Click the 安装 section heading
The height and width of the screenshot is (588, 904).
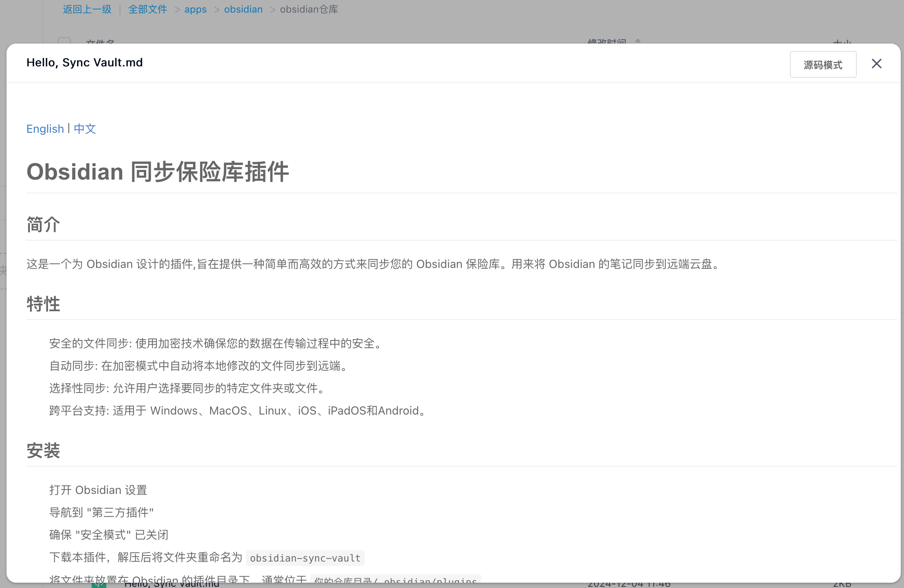coord(43,450)
